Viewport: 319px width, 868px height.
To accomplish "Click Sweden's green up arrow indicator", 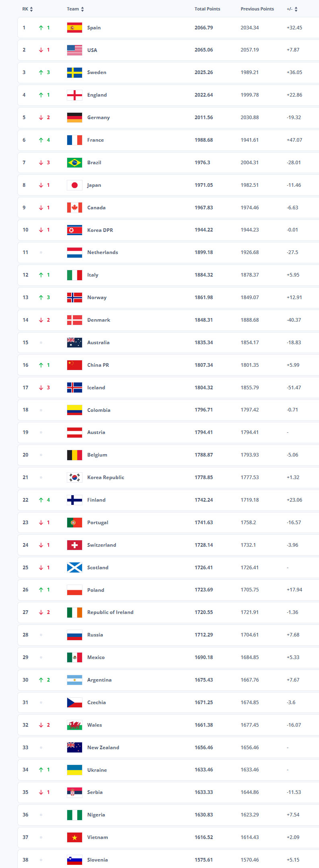I will point(41,72).
